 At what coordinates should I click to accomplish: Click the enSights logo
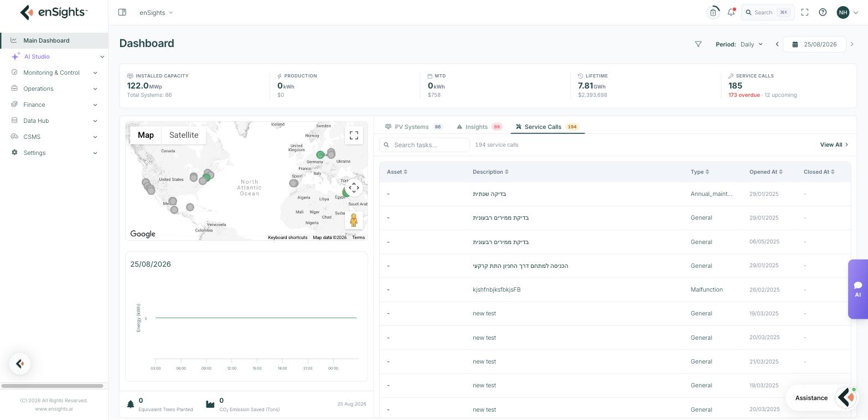tap(54, 12)
